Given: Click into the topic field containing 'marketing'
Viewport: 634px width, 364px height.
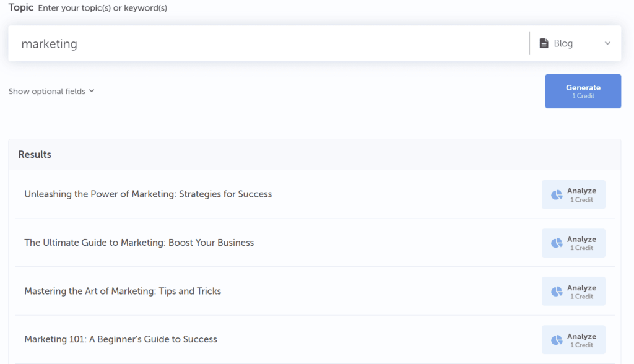Looking at the screenshot, I should click(x=266, y=44).
